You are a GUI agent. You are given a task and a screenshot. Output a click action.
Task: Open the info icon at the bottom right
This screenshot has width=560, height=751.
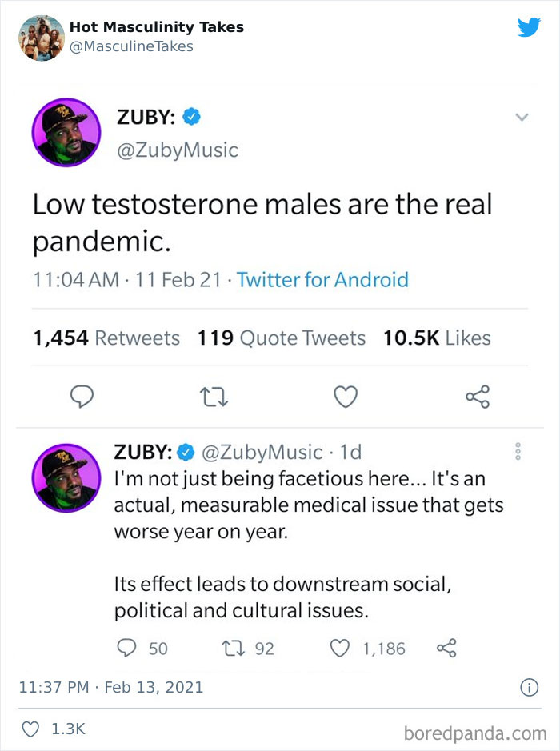pos(530,687)
